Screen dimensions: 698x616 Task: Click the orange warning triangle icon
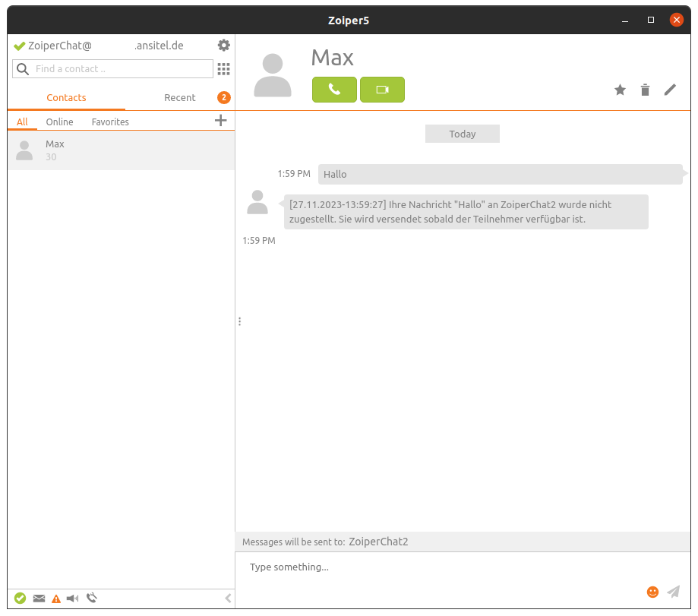(56, 599)
